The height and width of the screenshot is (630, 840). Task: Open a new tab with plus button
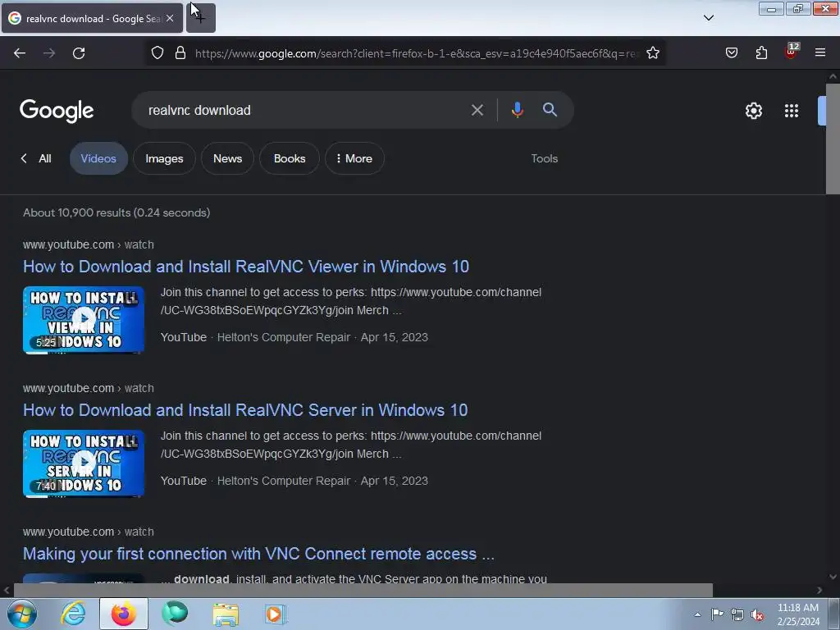[201, 18]
